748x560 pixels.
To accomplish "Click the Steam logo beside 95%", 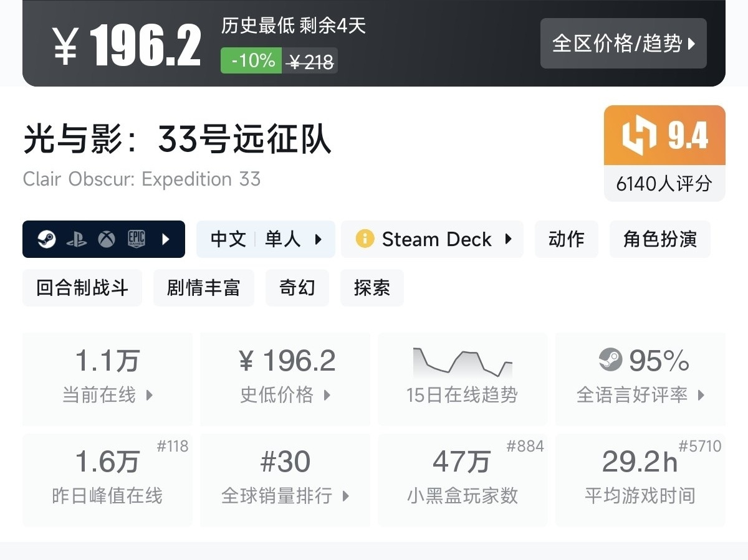I will tap(610, 360).
